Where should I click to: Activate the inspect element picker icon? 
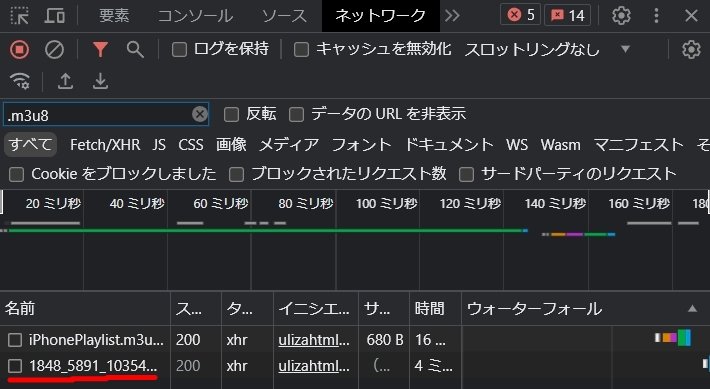click(19, 16)
